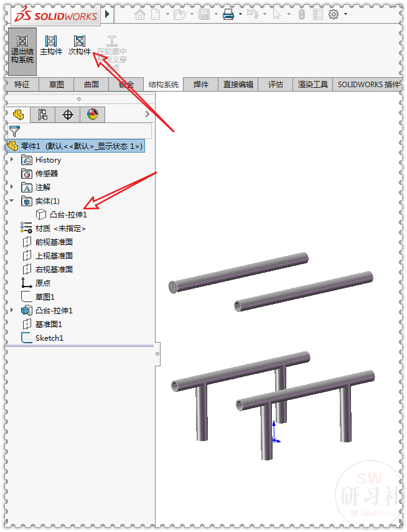Open the Undo history dropdown arrow
The image size is (407, 532).
(264, 14)
